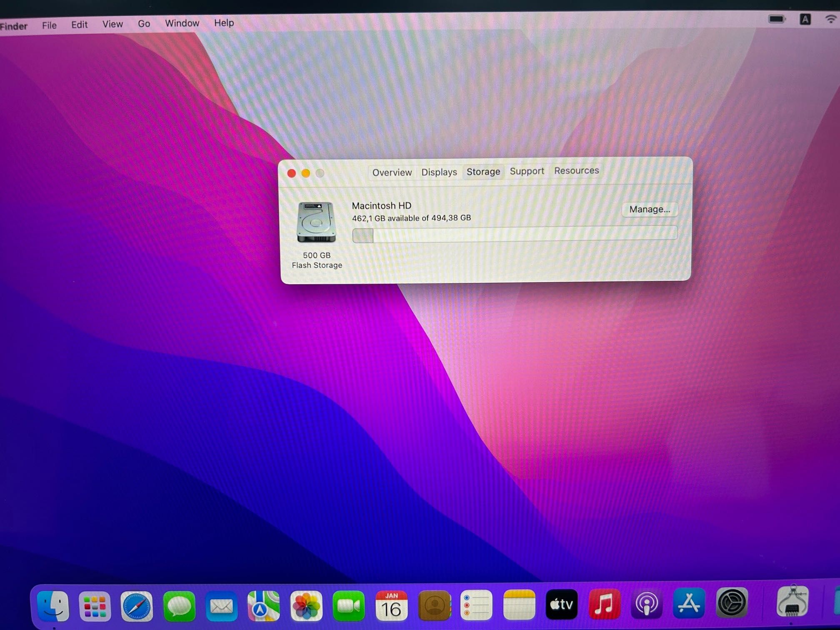Open Photos app in the Dock

[306, 606]
